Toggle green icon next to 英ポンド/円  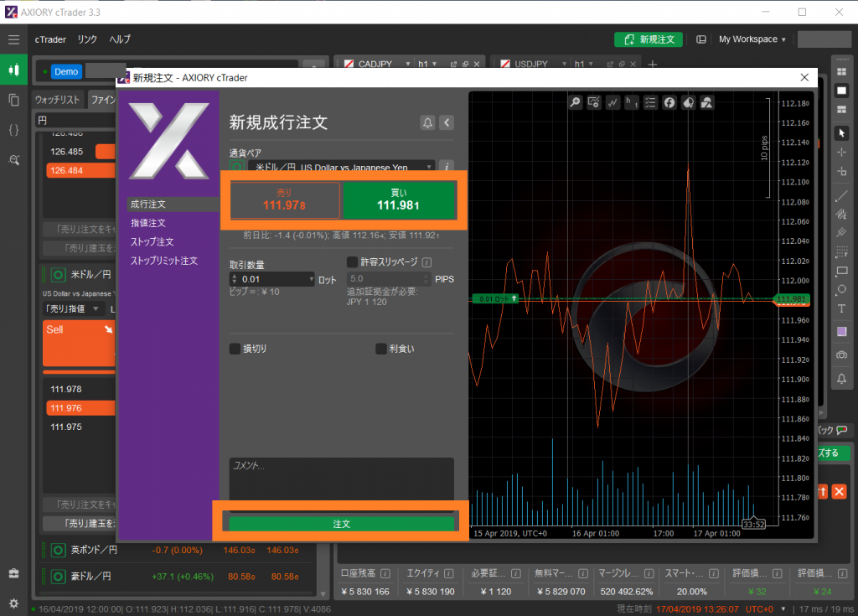click(58, 550)
